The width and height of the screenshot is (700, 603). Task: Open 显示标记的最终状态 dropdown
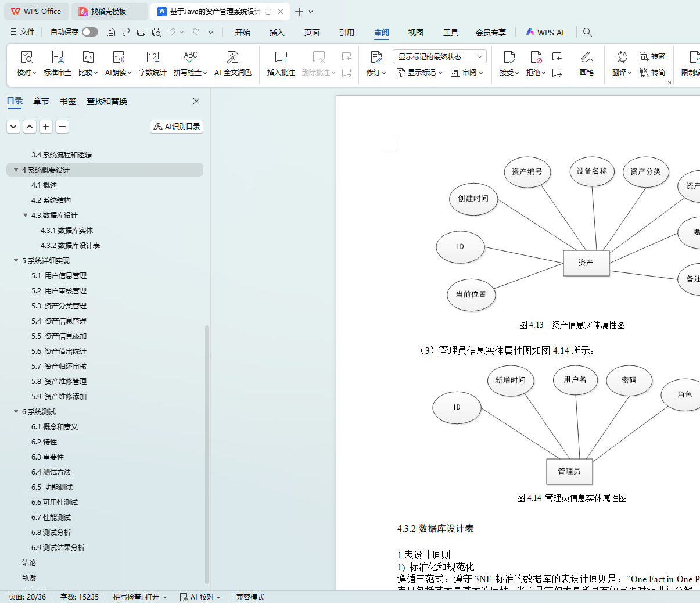click(x=439, y=56)
